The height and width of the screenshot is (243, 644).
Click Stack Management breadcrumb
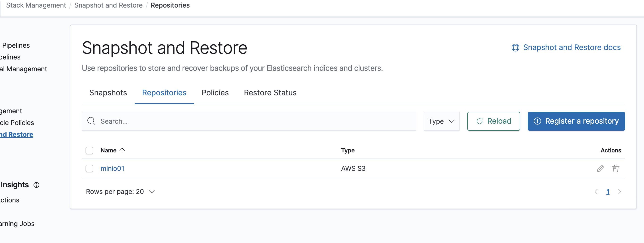click(36, 5)
